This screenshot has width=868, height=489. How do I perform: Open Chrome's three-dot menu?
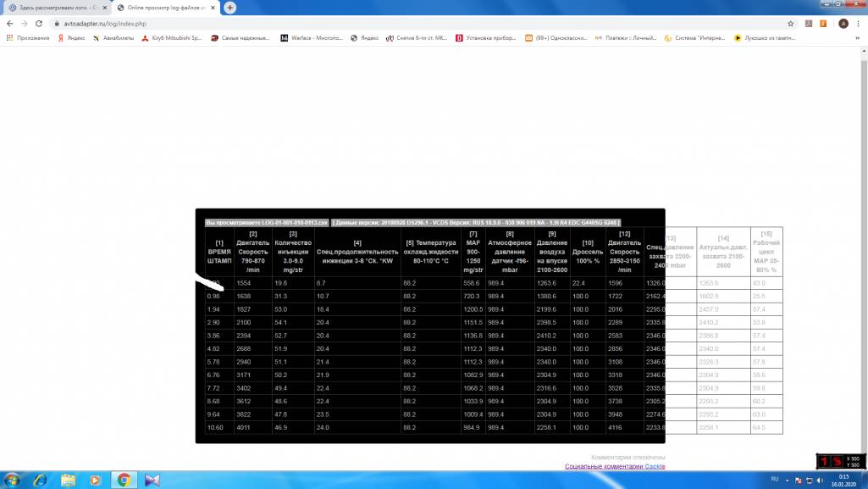859,24
